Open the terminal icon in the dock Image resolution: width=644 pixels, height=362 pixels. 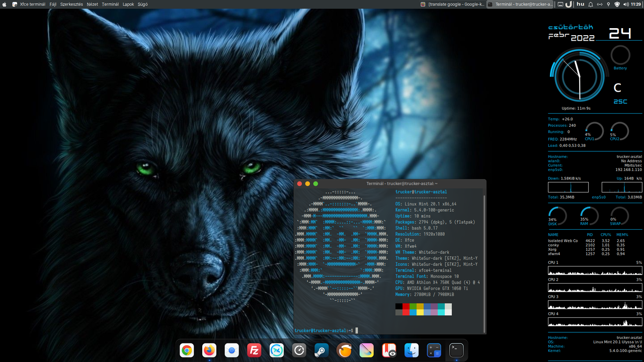(x=456, y=350)
